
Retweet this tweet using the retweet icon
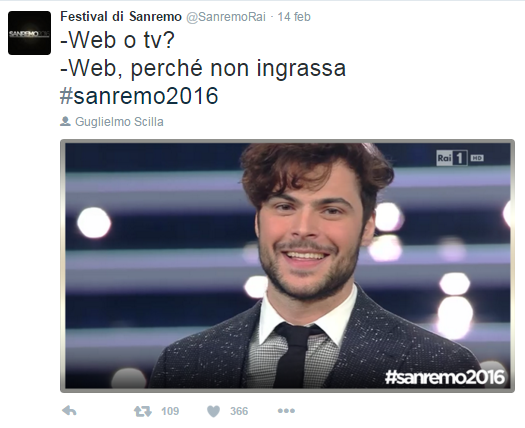pyautogui.click(x=143, y=411)
